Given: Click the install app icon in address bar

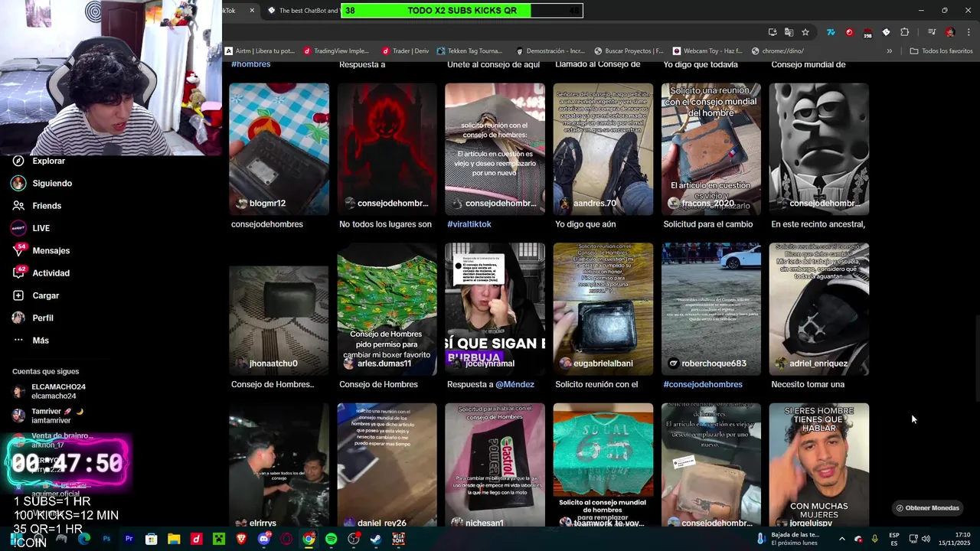Looking at the screenshot, I should tap(773, 32).
